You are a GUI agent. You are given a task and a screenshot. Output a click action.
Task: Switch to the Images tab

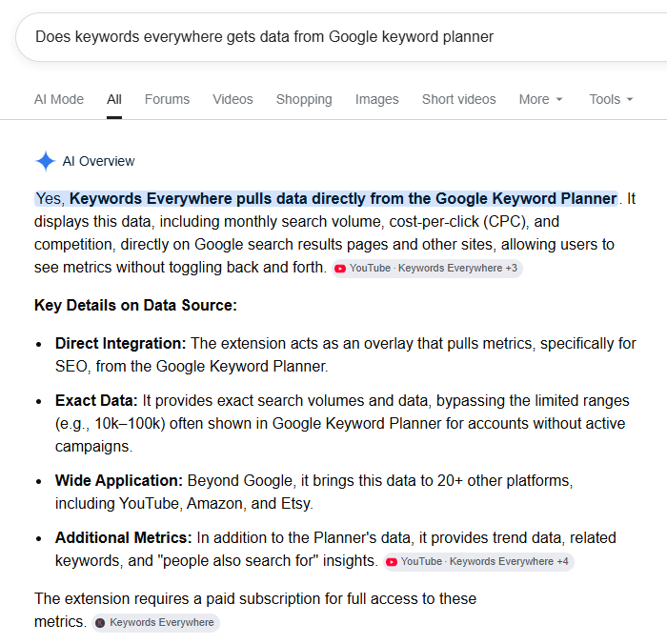pos(377,99)
